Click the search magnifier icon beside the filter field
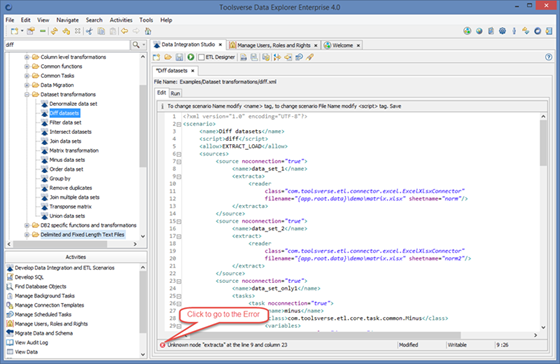 (136, 45)
